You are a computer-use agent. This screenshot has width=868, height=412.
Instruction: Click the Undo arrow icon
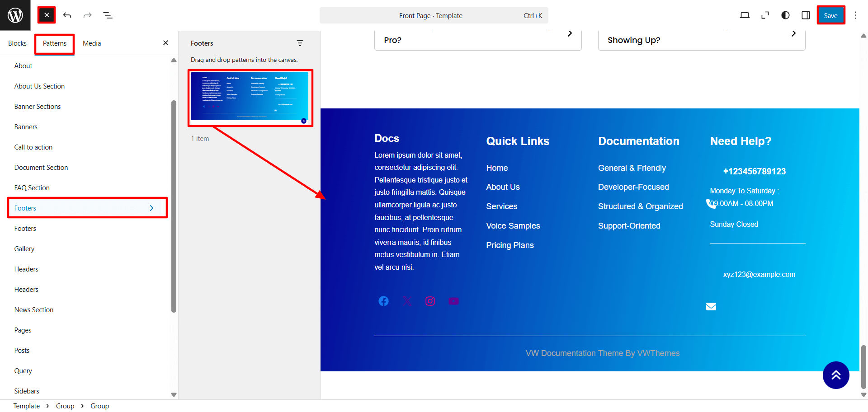pyautogui.click(x=67, y=15)
